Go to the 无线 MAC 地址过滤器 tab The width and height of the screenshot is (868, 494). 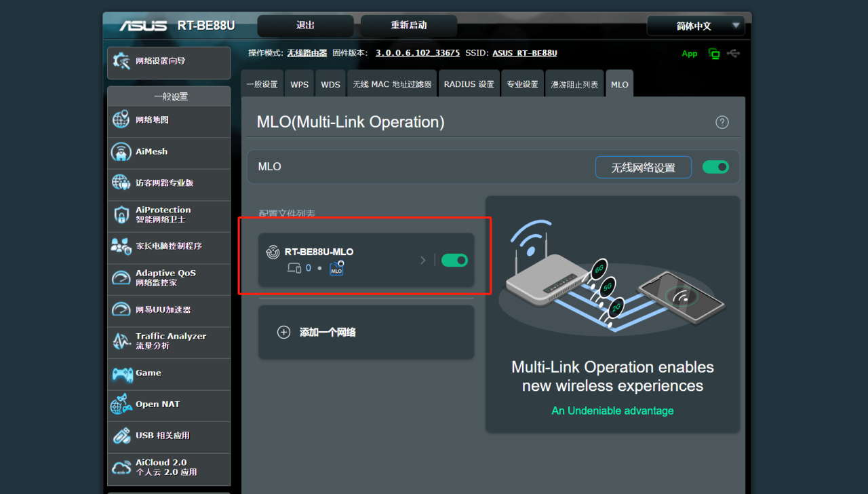point(392,84)
